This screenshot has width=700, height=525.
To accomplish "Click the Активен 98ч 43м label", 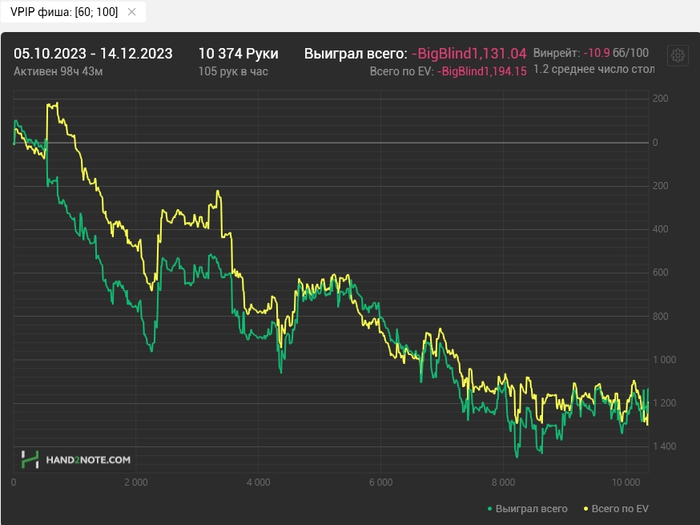I will [58, 71].
